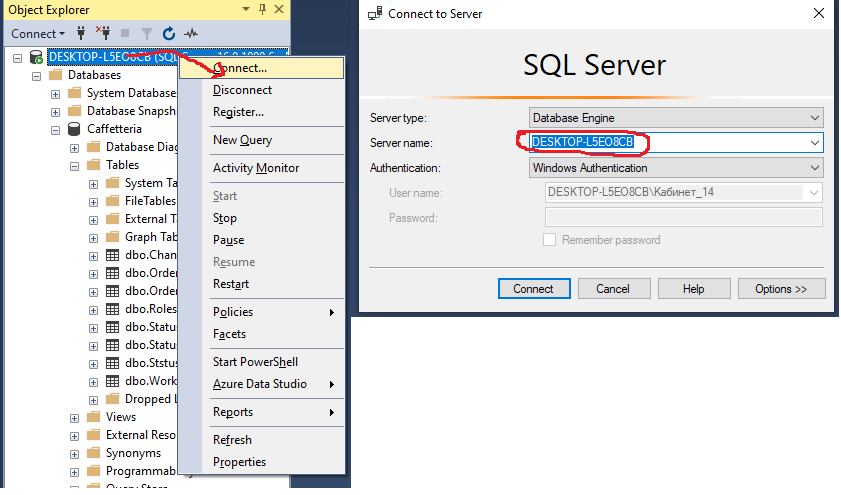Collapse the Databases node
The image size is (841, 495).
tap(36, 76)
